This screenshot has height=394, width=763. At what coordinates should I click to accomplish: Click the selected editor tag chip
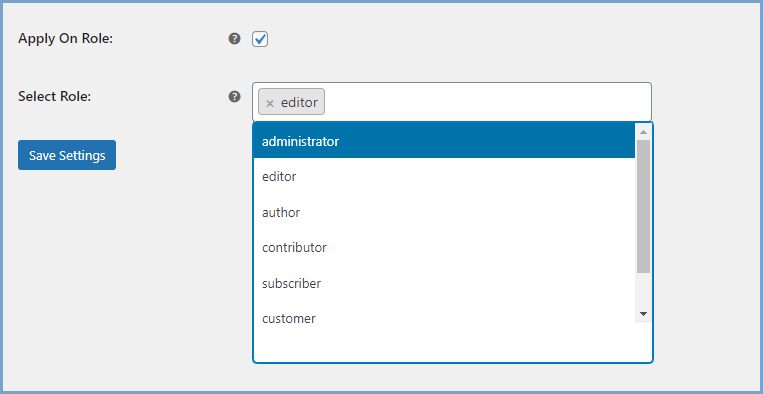291,102
